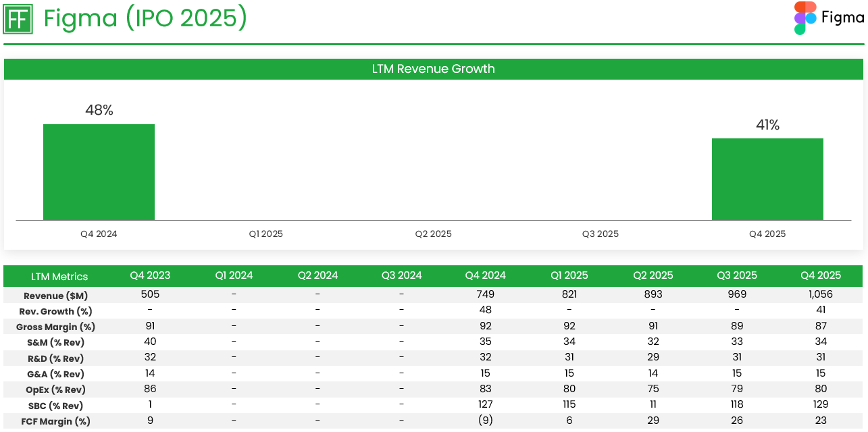Select the Q4 2025 chart axis label

(x=767, y=234)
